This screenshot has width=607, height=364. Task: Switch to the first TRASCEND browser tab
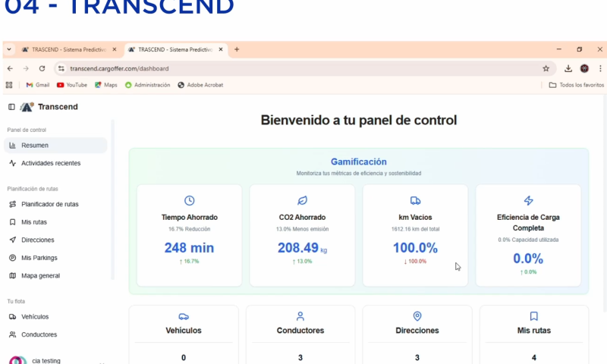(64, 49)
